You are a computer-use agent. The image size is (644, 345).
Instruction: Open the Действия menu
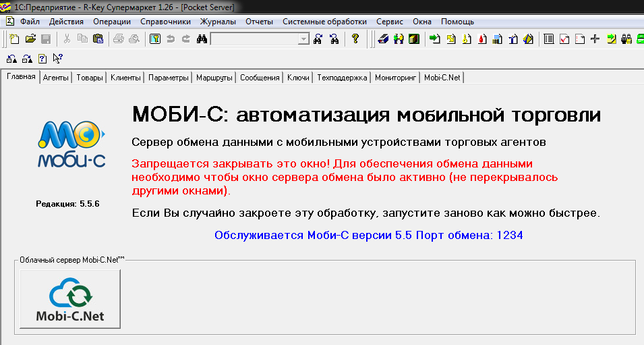(x=66, y=22)
